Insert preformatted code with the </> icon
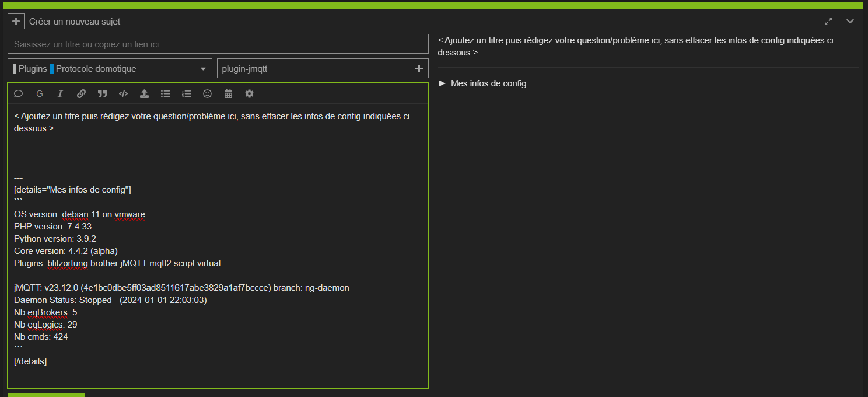 (x=123, y=94)
